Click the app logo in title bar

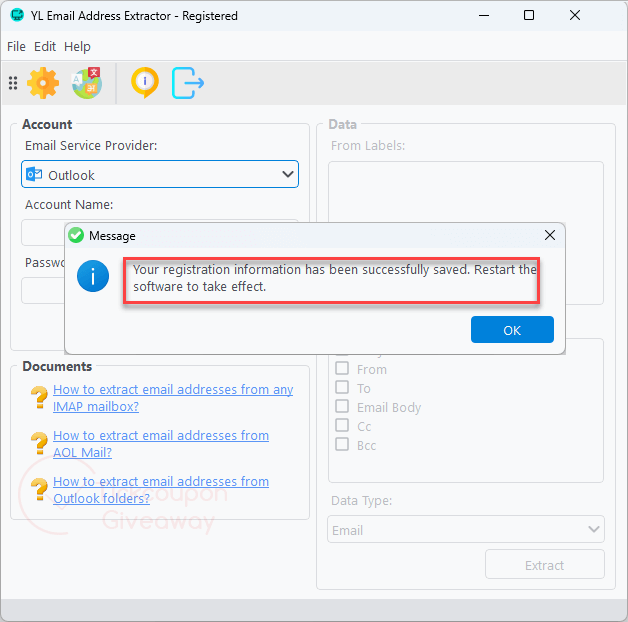[x=17, y=15]
